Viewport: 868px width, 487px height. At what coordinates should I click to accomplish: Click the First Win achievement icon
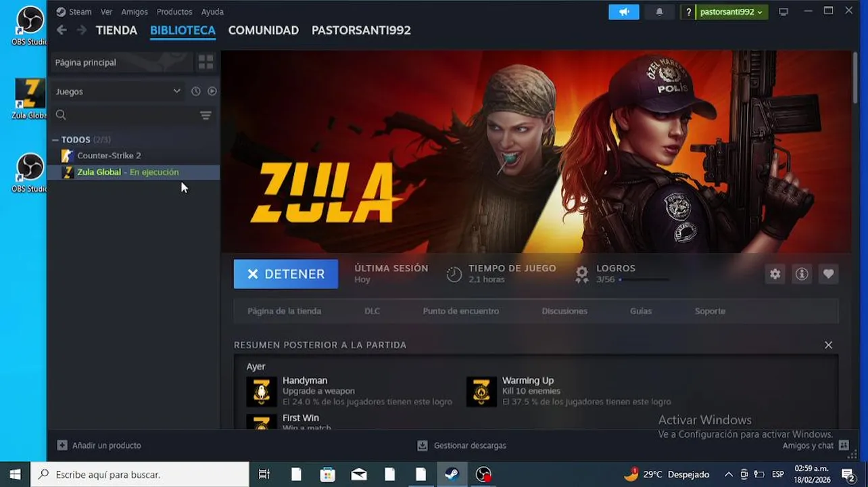tap(261, 421)
